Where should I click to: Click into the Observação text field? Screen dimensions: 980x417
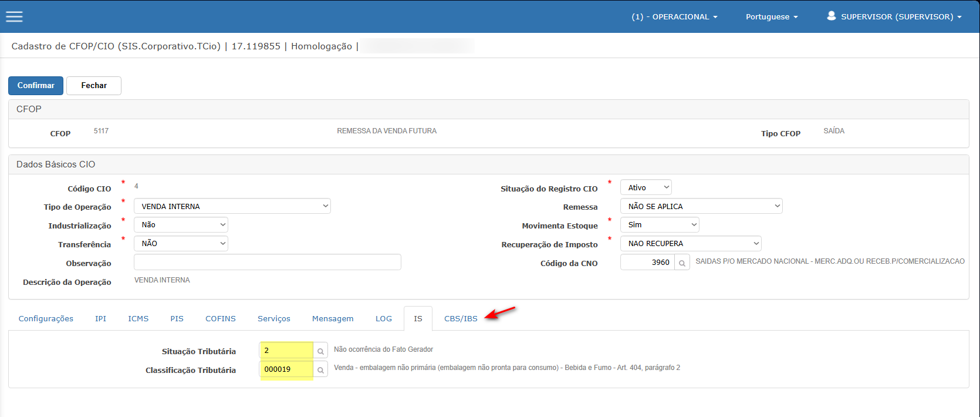(x=267, y=263)
